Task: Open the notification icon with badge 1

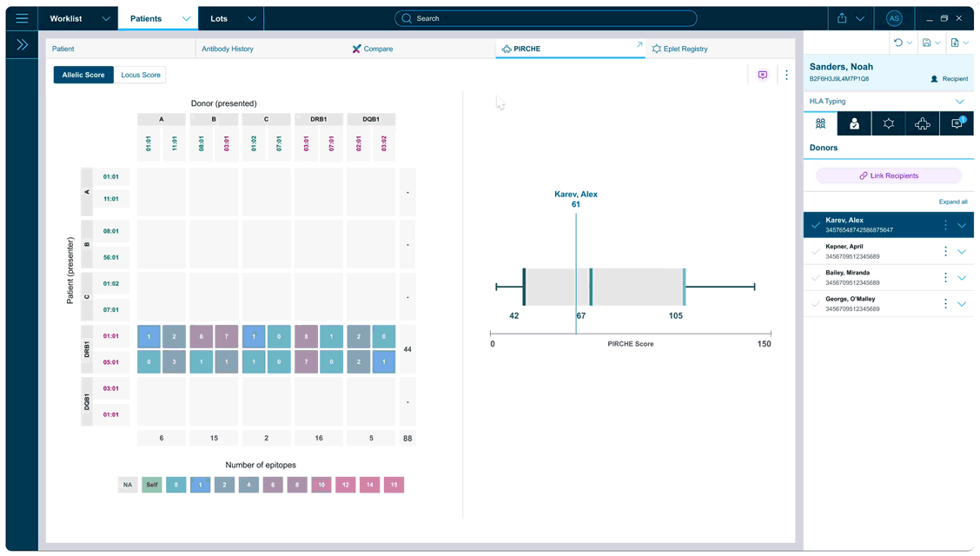Action: pos(956,123)
